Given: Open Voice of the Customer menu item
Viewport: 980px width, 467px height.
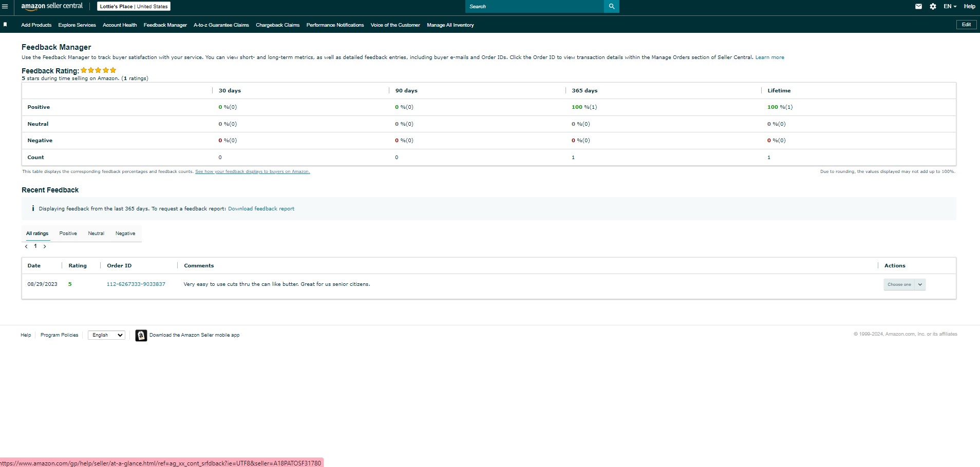Looking at the screenshot, I should [395, 25].
